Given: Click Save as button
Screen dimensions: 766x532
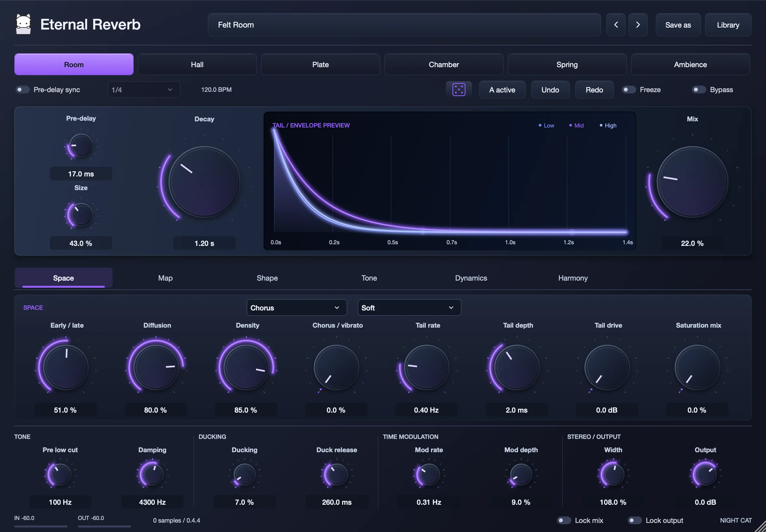Looking at the screenshot, I should tap(678, 25).
